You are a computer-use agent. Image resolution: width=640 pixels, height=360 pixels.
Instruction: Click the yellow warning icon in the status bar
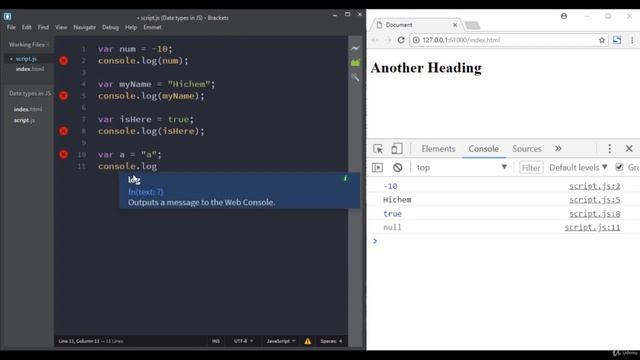308,341
